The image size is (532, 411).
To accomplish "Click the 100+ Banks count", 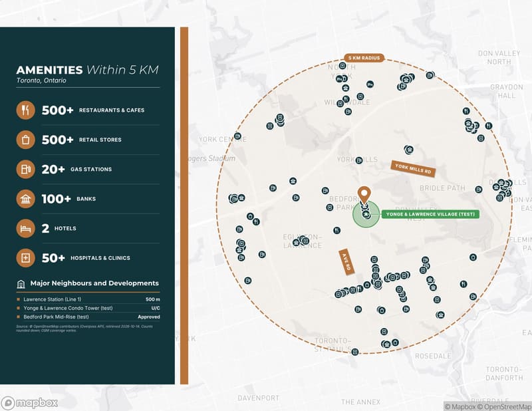I will (x=57, y=199).
